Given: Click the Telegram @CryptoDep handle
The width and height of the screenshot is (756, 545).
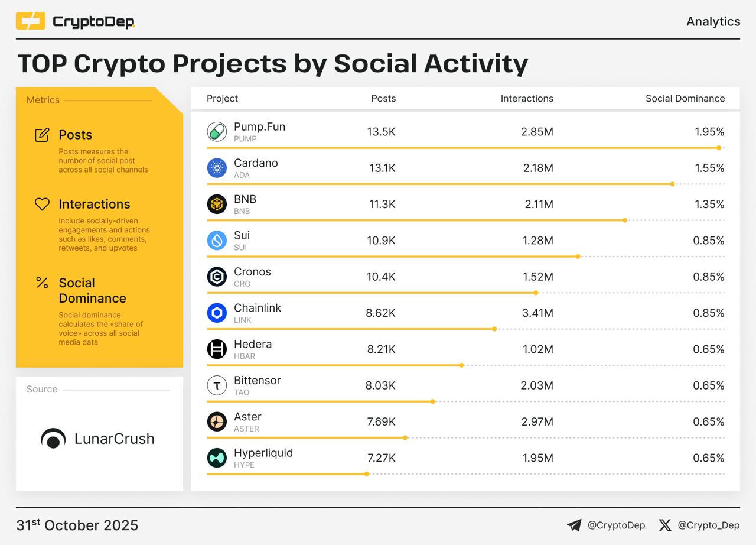Looking at the screenshot, I should [x=616, y=525].
